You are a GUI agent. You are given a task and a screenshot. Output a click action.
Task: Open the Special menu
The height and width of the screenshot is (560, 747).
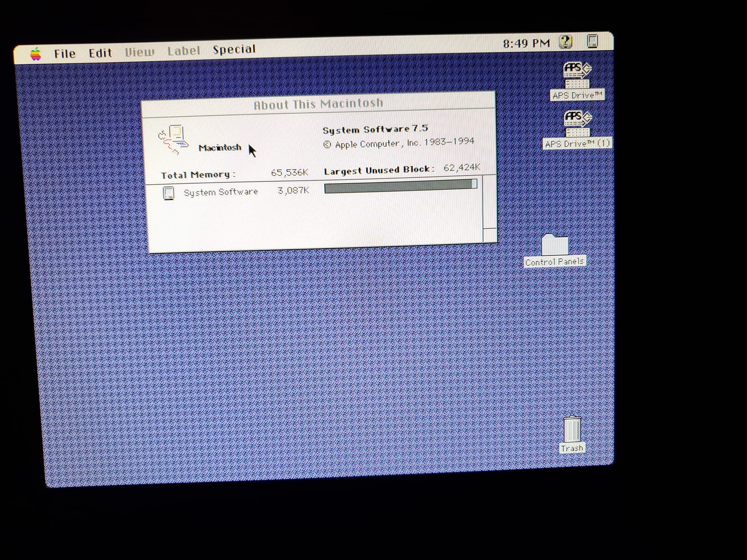point(234,49)
